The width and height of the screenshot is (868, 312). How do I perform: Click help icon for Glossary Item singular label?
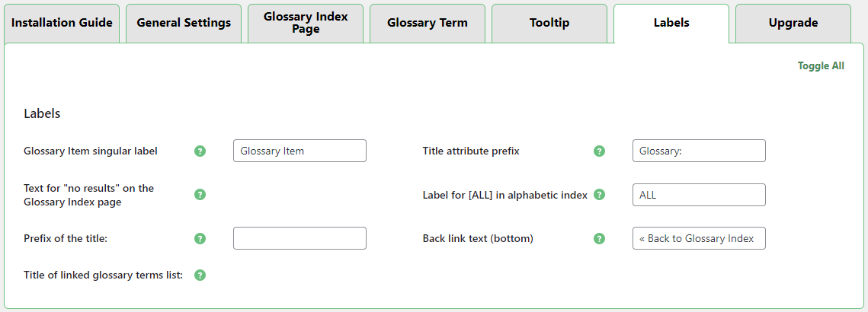click(x=200, y=151)
